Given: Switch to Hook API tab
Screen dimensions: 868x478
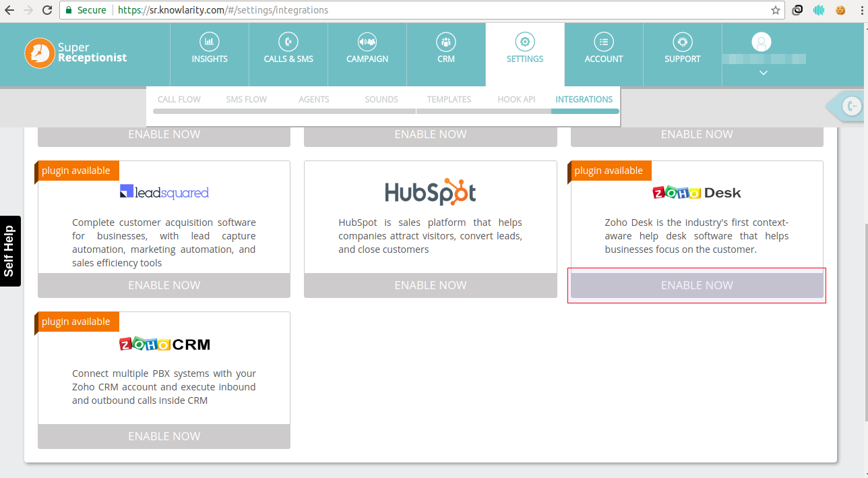Looking at the screenshot, I should tap(516, 99).
